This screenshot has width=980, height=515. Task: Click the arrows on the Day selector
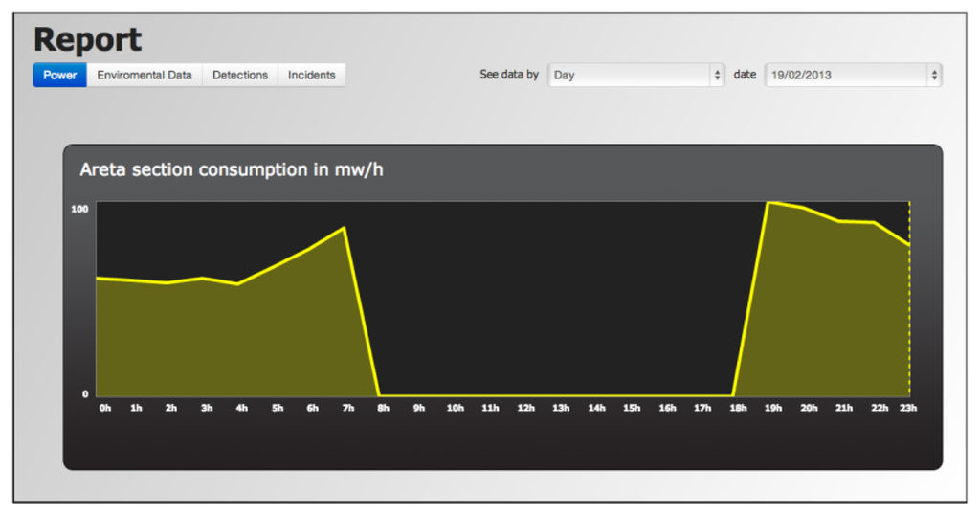pos(717,75)
